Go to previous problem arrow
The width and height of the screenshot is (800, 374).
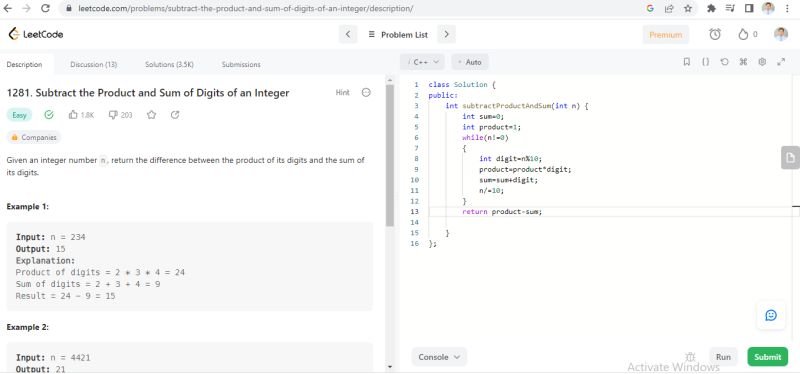click(348, 34)
